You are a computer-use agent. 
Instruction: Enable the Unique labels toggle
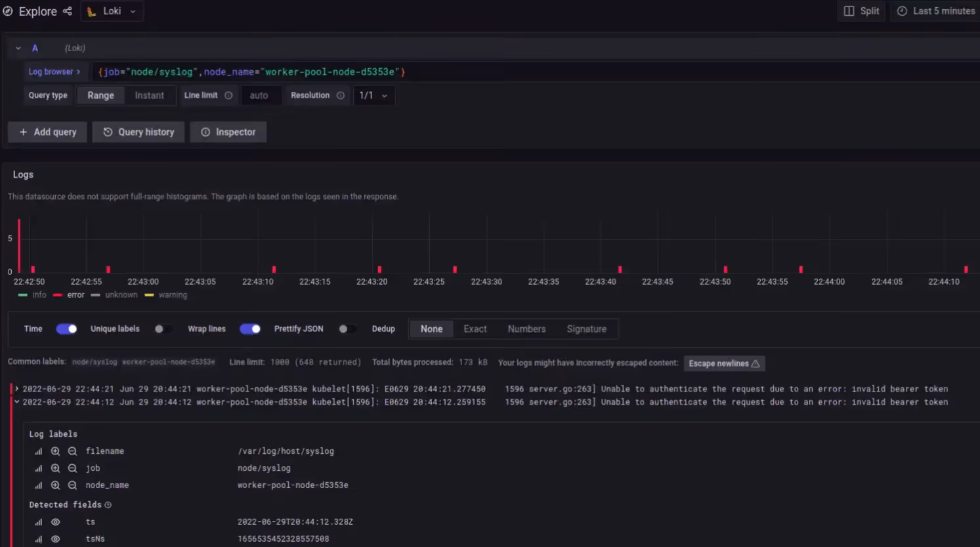pyautogui.click(x=161, y=329)
